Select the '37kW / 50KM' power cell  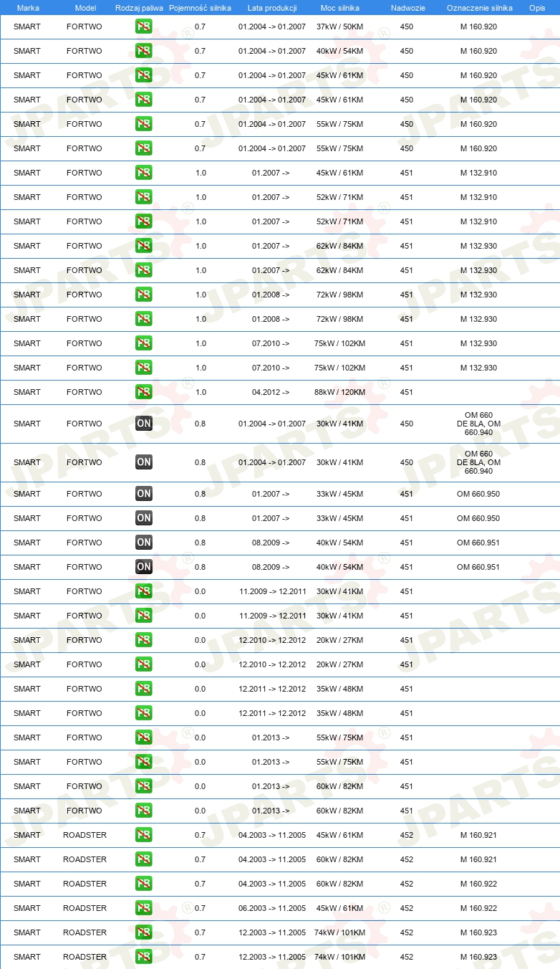click(340, 27)
